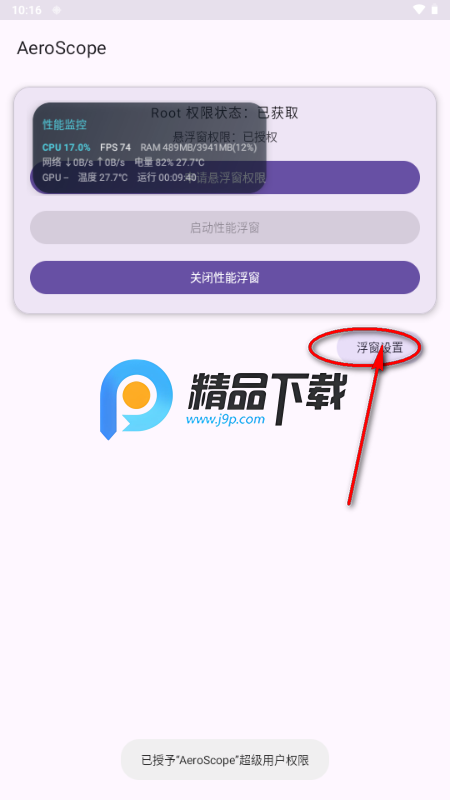Tap the battery icon in status bar
450x800 pixels.
tap(435, 10)
